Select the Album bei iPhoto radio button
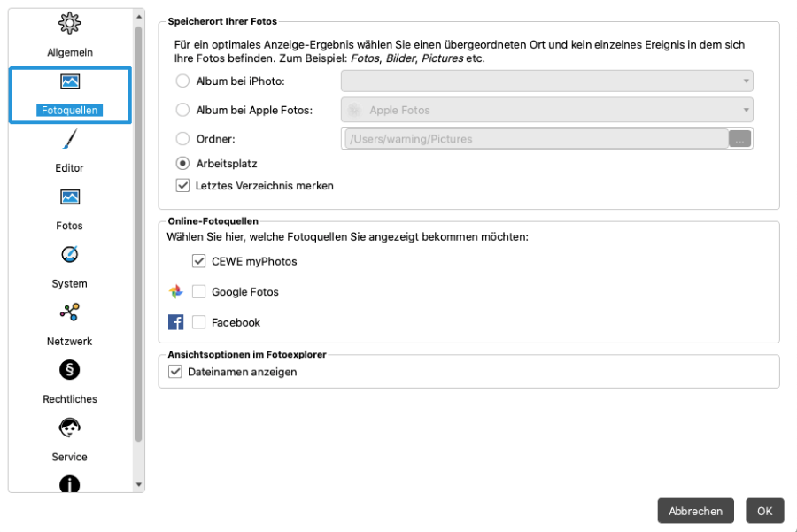The height and width of the screenshot is (532, 797). tap(182, 81)
